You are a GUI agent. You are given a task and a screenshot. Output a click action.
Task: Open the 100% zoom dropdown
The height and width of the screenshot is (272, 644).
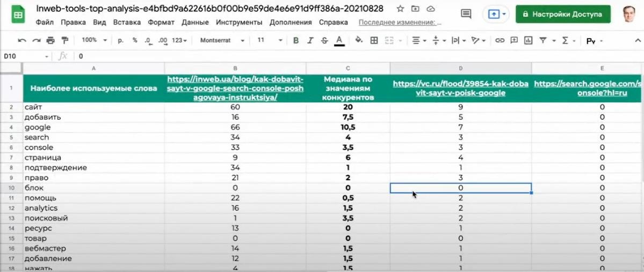tap(94, 41)
